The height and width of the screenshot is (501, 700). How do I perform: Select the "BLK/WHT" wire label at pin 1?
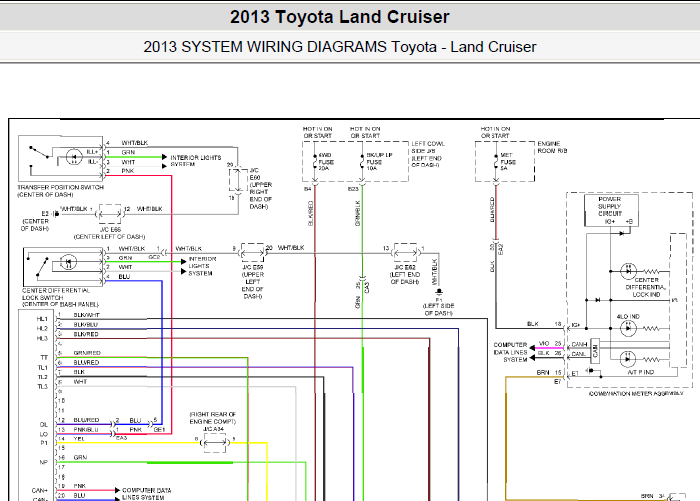coord(87,315)
